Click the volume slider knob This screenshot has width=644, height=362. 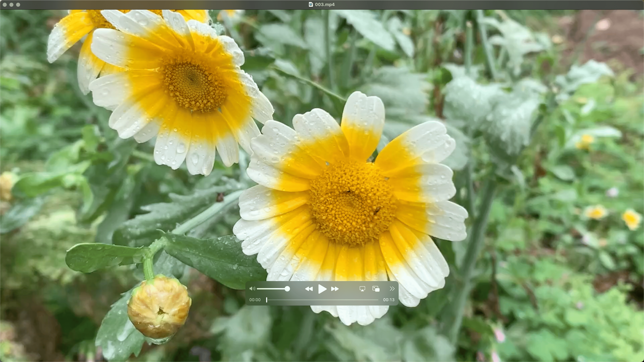point(287,289)
